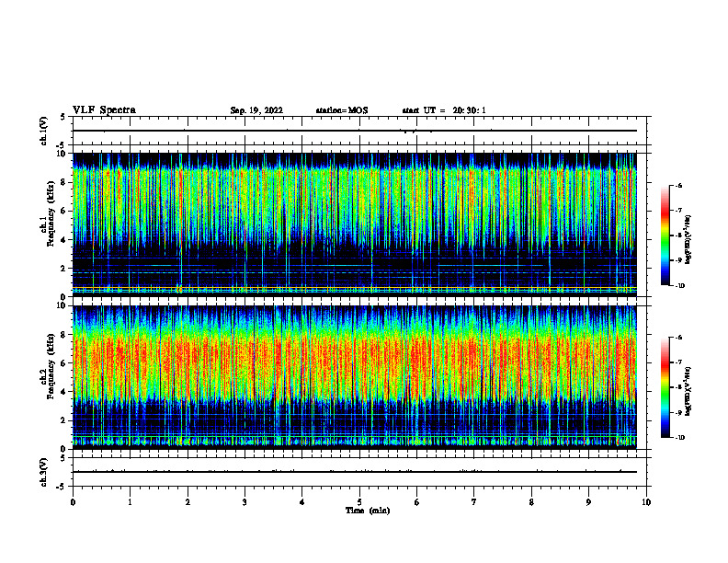
Task: Click the "4" kHz tick on ch.1 frequency axis
Action: (x=64, y=240)
